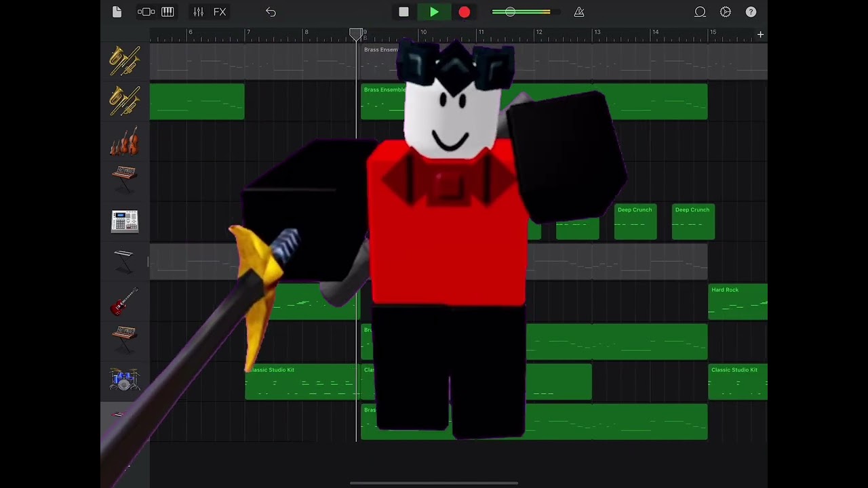Select the red electric guitar track icon
This screenshot has height=488, width=868.
coord(125,301)
